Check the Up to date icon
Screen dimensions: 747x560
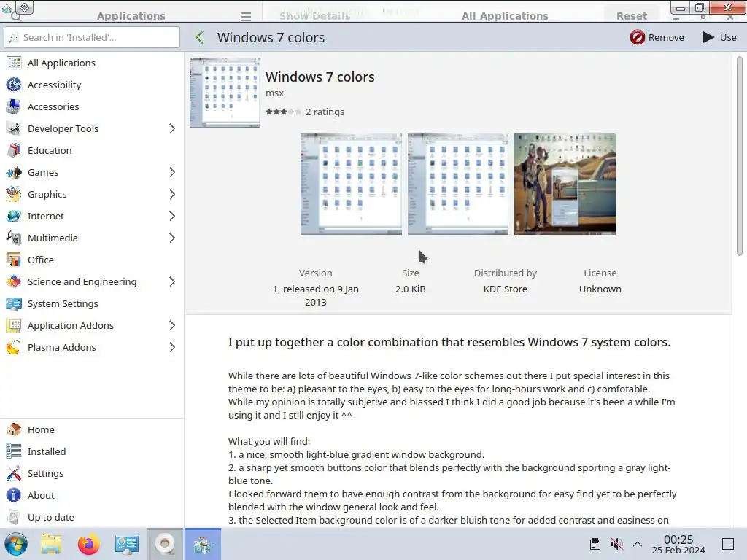coord(14,517)
